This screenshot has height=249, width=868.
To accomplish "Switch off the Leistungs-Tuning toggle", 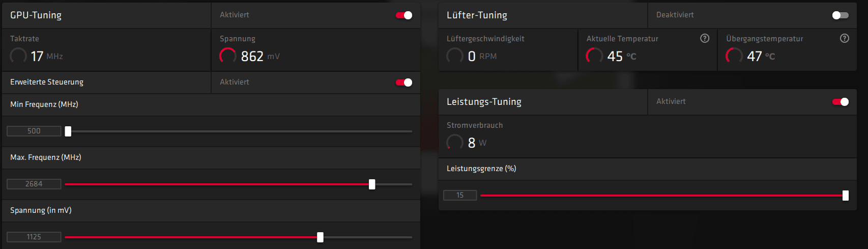I will pyautogui.click(x=840, y=102).
